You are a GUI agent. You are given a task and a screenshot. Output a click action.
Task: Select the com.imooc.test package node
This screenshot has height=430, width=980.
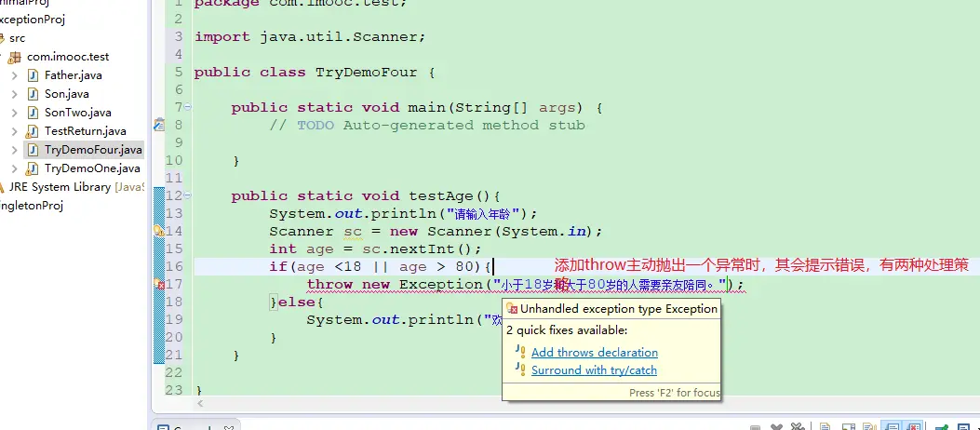[68, 57]
